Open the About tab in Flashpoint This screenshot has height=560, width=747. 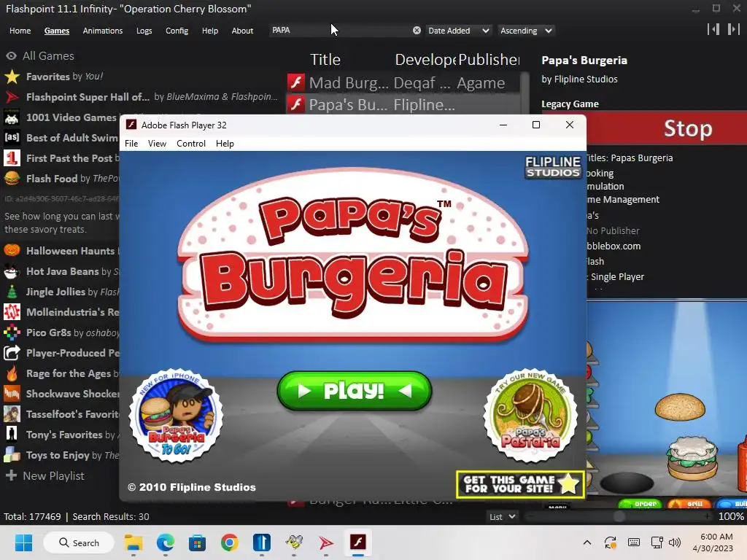point(242,31)
